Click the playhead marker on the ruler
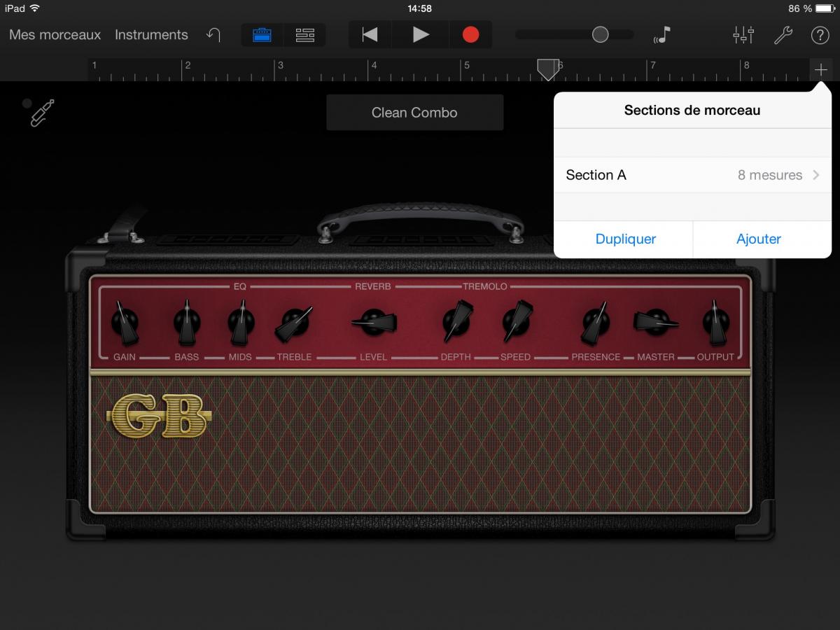This screenshot has width=840, height=630. point(548,69)
